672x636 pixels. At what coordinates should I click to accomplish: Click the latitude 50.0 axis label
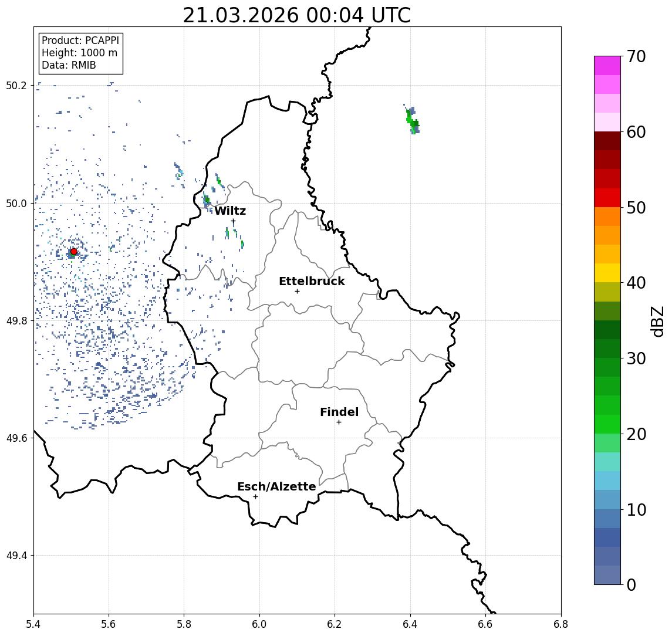click(x=16, y=203)
